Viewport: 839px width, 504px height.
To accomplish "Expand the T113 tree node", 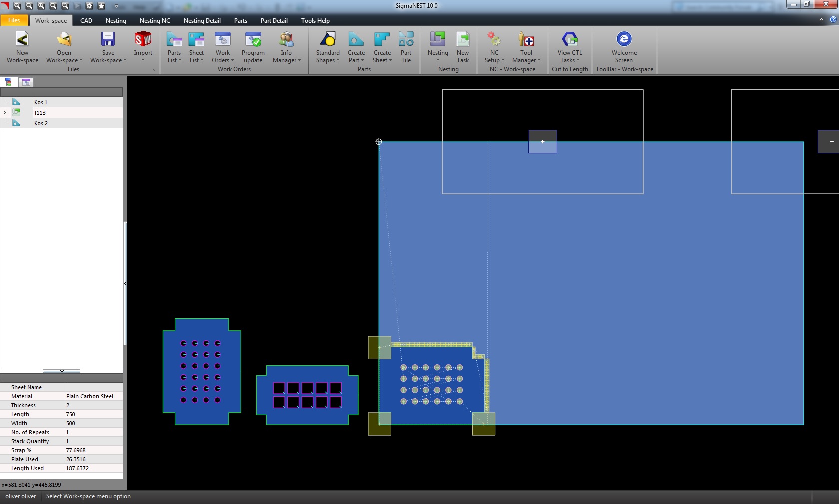I will (5, 113).
